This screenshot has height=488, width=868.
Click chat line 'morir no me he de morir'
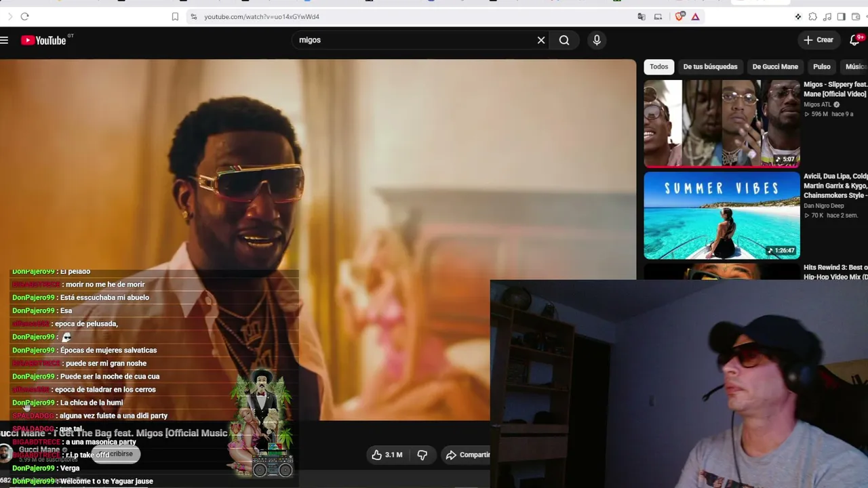105,285
